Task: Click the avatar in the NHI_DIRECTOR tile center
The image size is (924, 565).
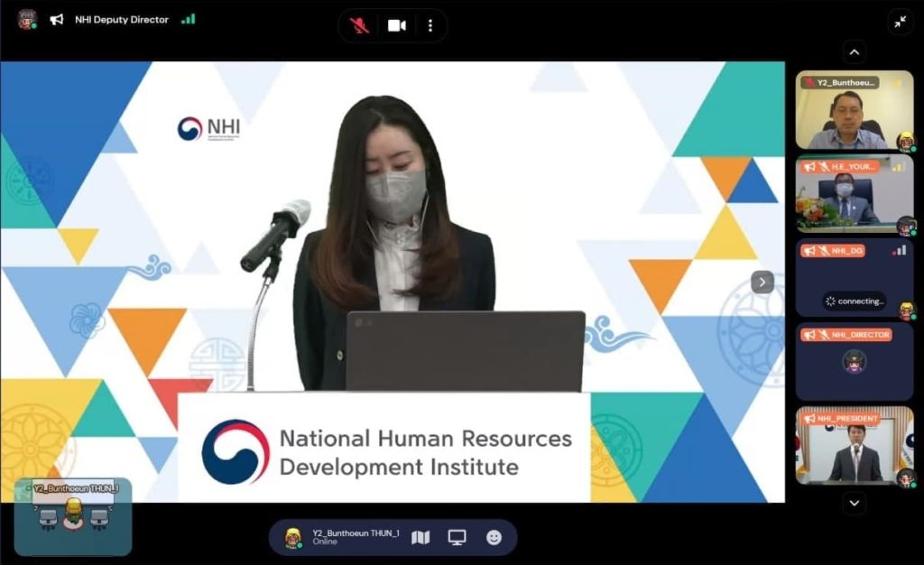Action: (854, 360)
